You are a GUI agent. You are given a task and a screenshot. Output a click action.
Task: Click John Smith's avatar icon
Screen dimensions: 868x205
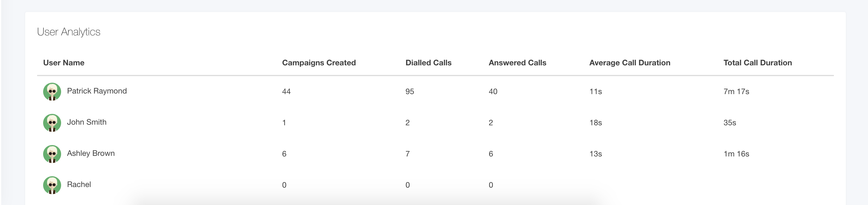(52, 123)
